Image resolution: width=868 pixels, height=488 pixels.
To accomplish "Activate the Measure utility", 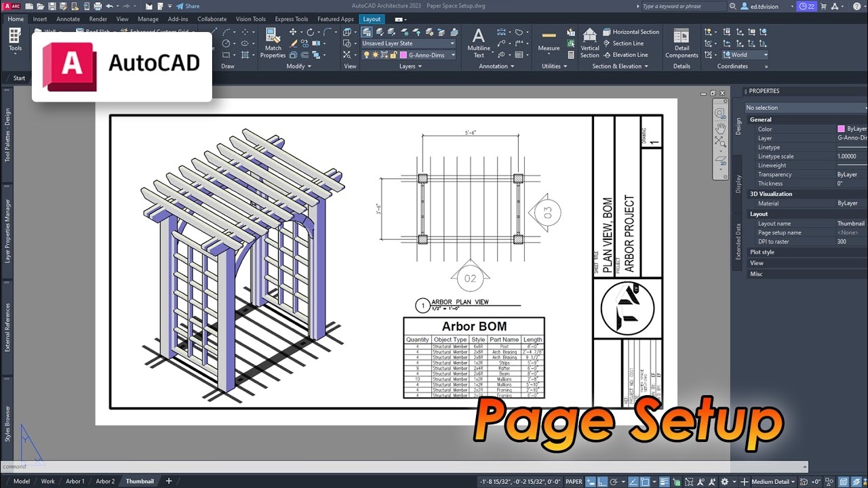I will 549,41.
